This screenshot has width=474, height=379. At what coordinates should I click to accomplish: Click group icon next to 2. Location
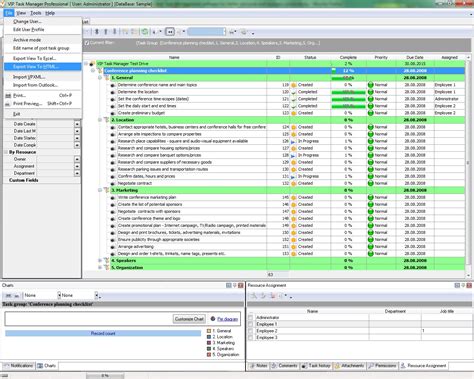tap(106, 120)
